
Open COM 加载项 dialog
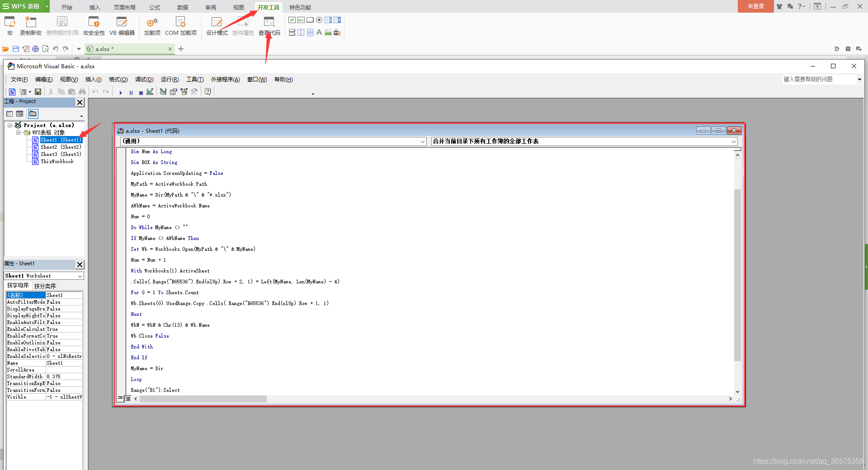tap(181, 26)
